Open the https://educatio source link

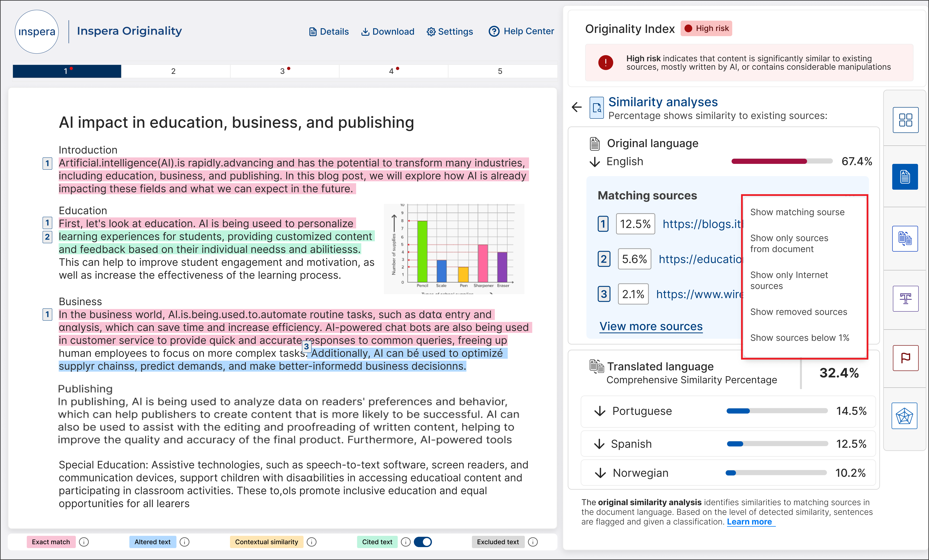700,259
